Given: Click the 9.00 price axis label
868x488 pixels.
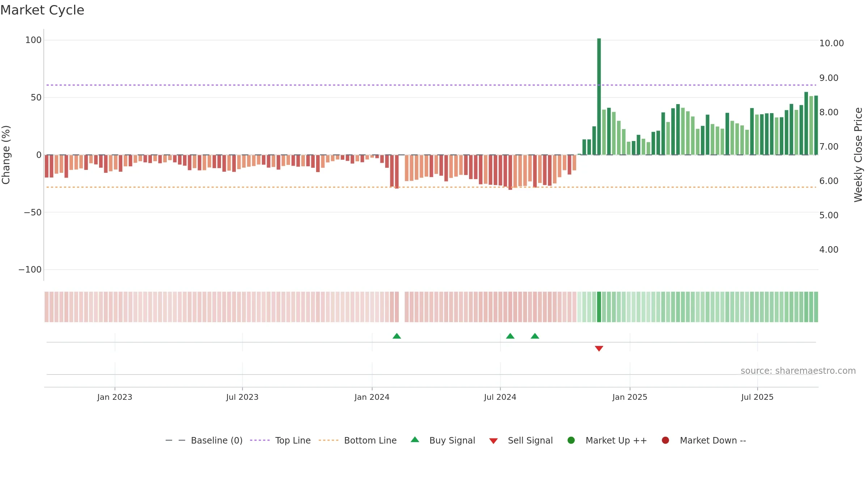Looking at the screenshot, I should tap(829, 78).
